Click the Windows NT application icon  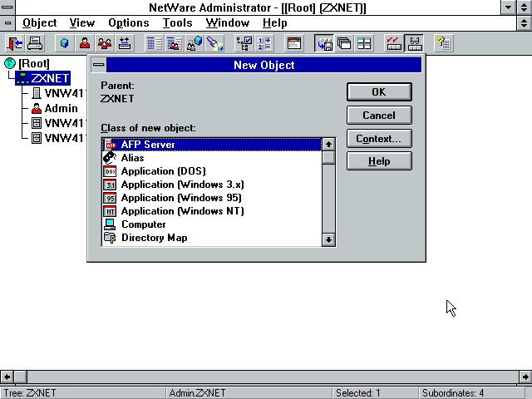110,211
